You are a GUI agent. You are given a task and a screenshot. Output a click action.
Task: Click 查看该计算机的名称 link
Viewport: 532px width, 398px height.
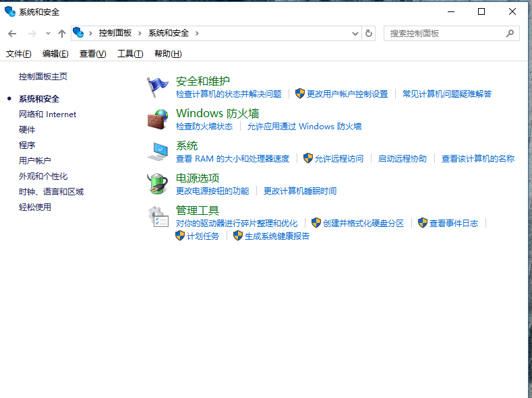pyautogui.click(x=477, y=158)
